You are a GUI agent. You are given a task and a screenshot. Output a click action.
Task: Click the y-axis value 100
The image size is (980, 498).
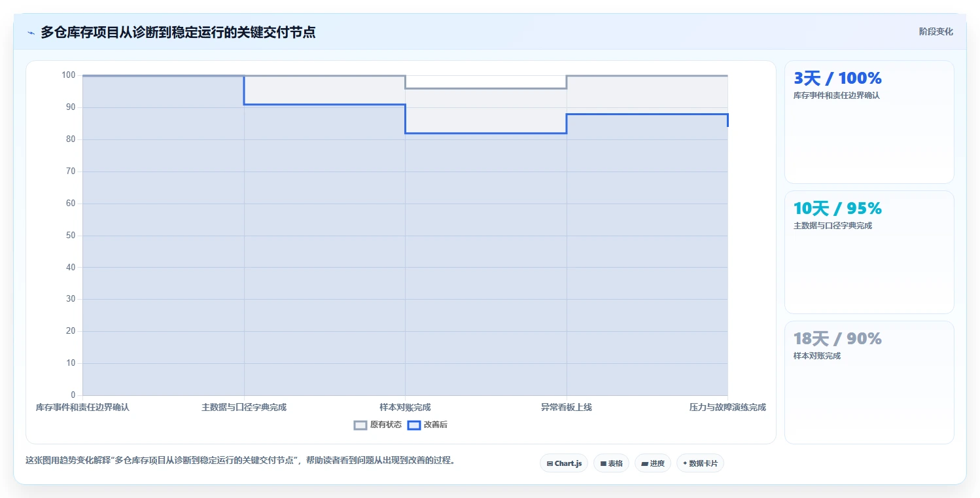tap(69, 75)
